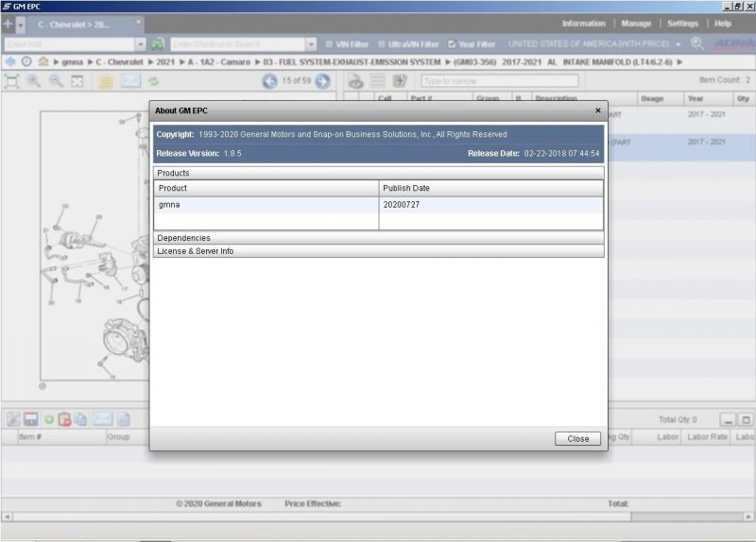Click the add new tab plus icon

pos(8,24)
